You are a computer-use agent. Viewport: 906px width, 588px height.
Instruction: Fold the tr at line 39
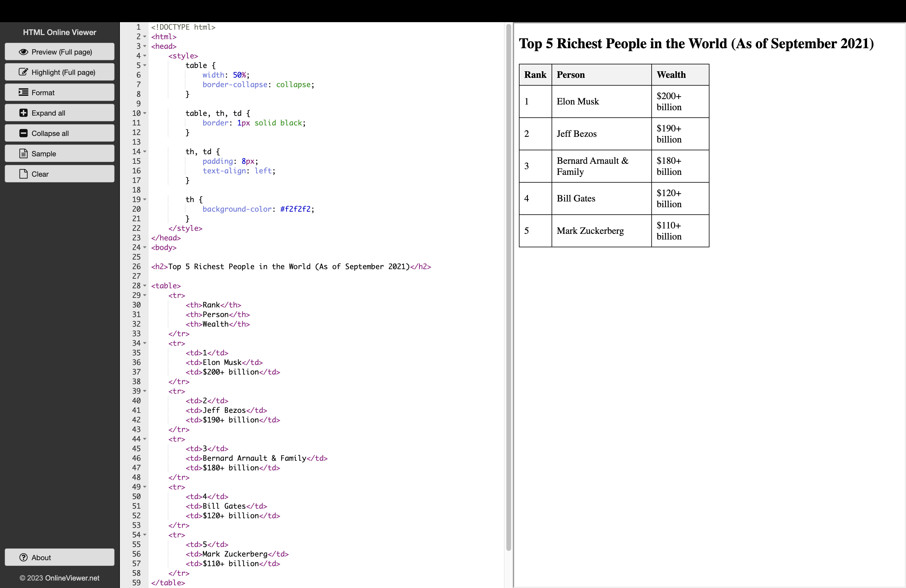pyautogui.click(x=145, y=391)
